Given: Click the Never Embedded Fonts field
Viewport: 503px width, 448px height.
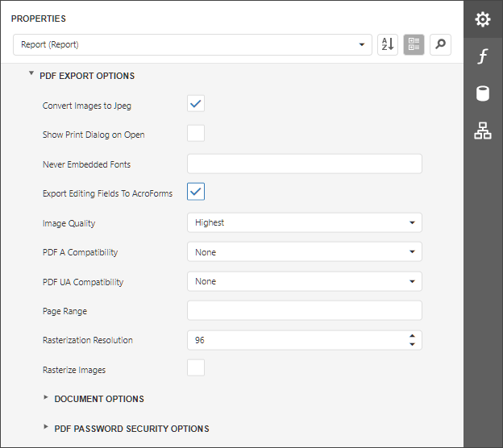Looking at the screenshot, I should [x=305, y=164].
